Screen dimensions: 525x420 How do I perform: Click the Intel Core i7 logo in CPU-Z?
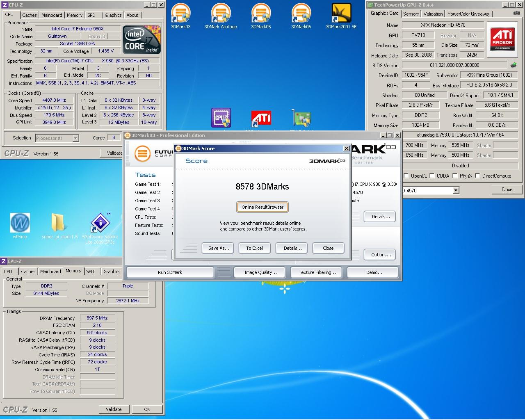142,40
